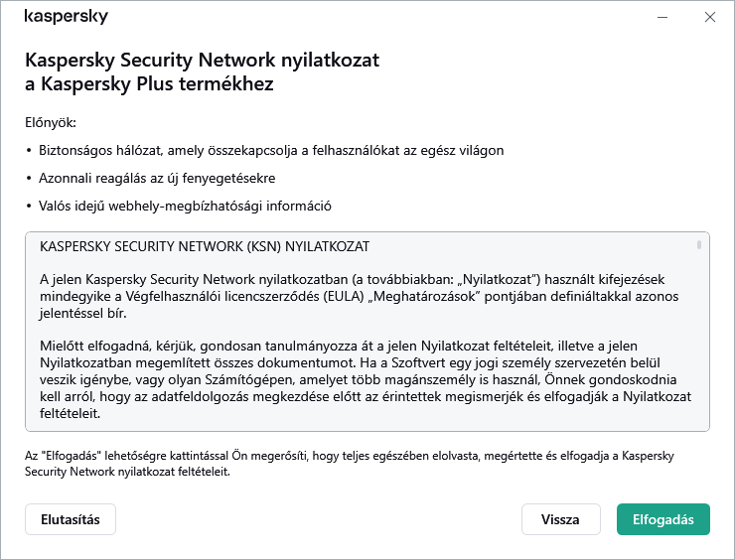Close the Kaspersky setup window
Viewport: 735px width, 560px height.
coord(709,17)
